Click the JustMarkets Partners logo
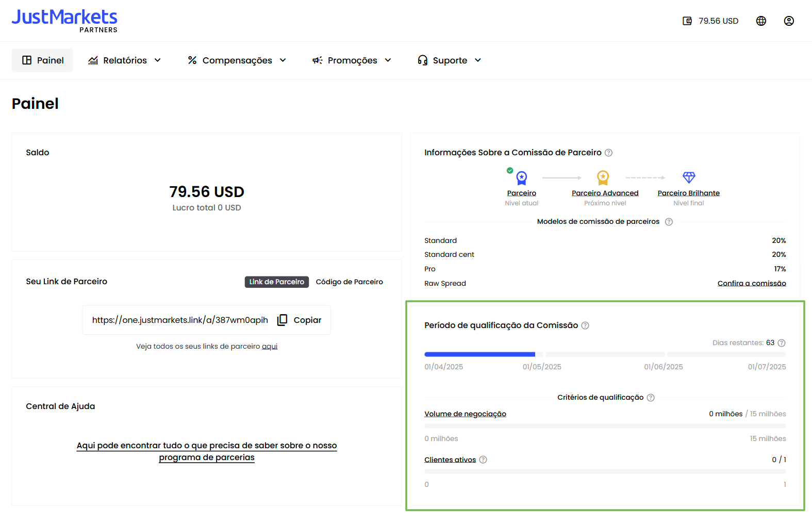 tap(64, 21)
